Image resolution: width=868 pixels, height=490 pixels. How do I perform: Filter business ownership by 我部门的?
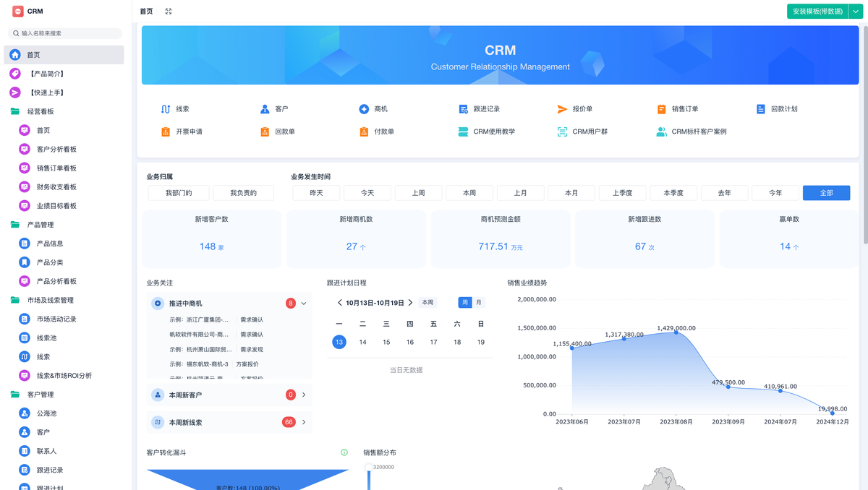pyautogui.click(x=179, y=193)
